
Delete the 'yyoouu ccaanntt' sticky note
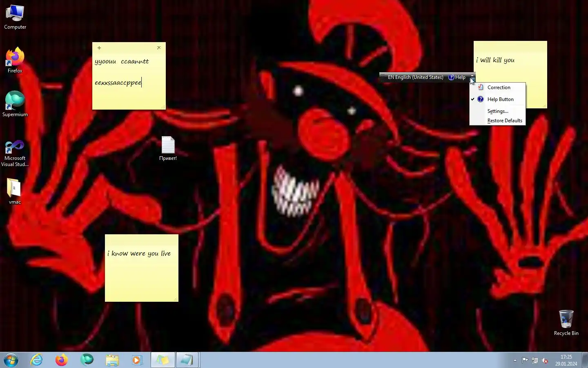pos(159,48)
